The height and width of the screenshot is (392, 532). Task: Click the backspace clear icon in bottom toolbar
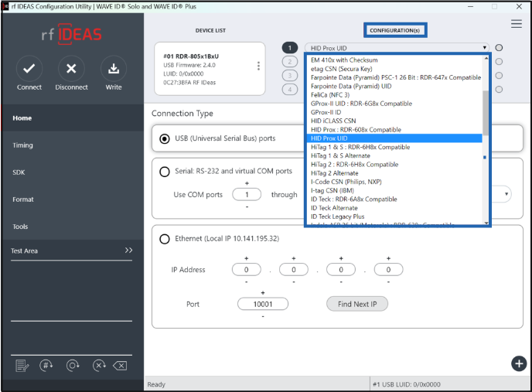[x=120, y=366]
